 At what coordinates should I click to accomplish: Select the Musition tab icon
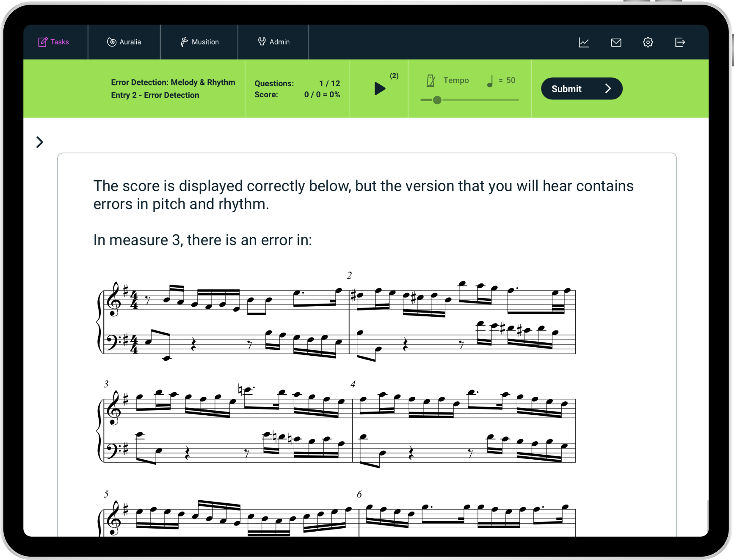point(184,42)
